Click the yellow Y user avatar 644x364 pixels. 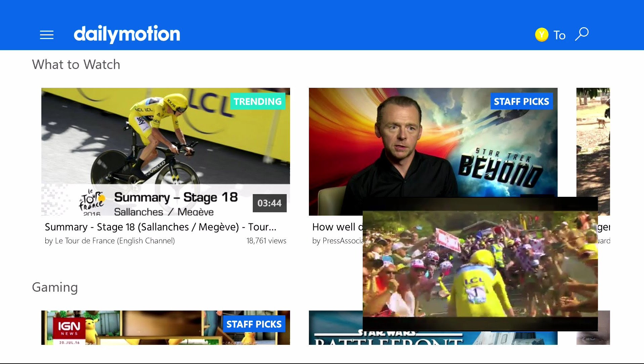pyautogui.click(x=541, y=34)
